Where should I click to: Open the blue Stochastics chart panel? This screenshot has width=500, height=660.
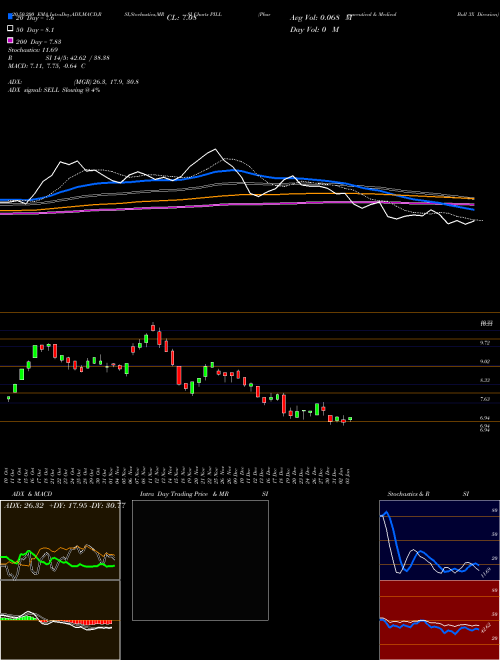point(439,540)
